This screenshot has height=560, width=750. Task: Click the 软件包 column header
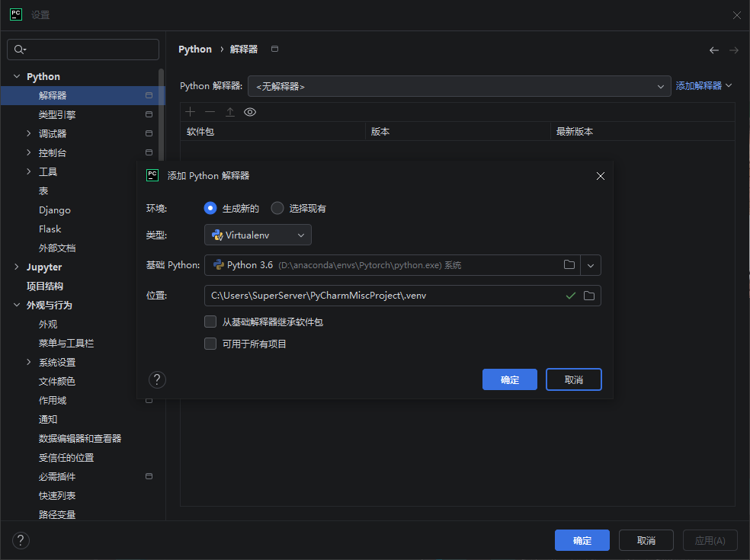click(273, 132)
